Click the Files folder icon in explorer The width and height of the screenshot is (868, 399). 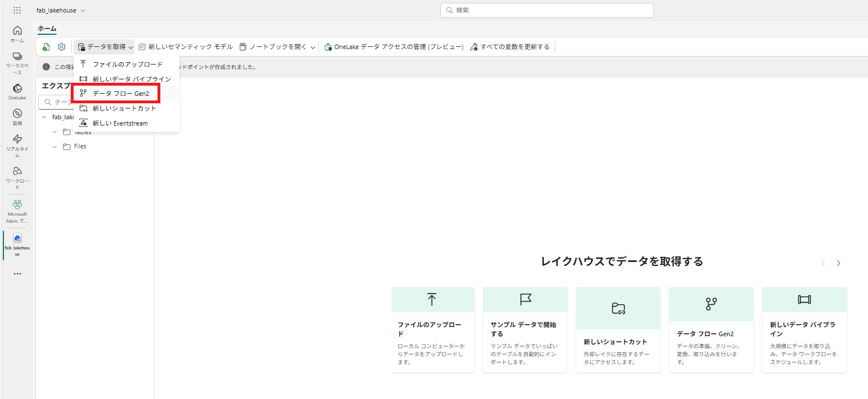click(67, 147)
